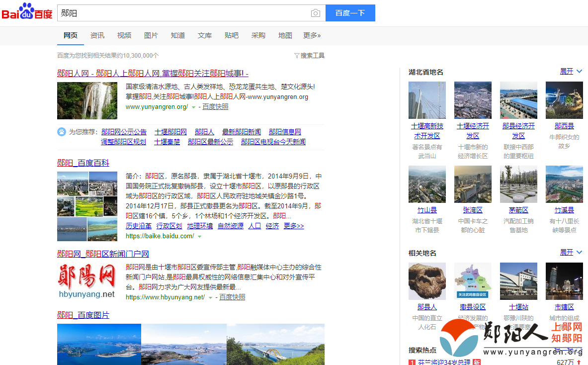This screenshot has width=588, height=365.
Task: Click the paw icon beside 为您推荐
Action: pyautogui.click(x=62, y=132)
